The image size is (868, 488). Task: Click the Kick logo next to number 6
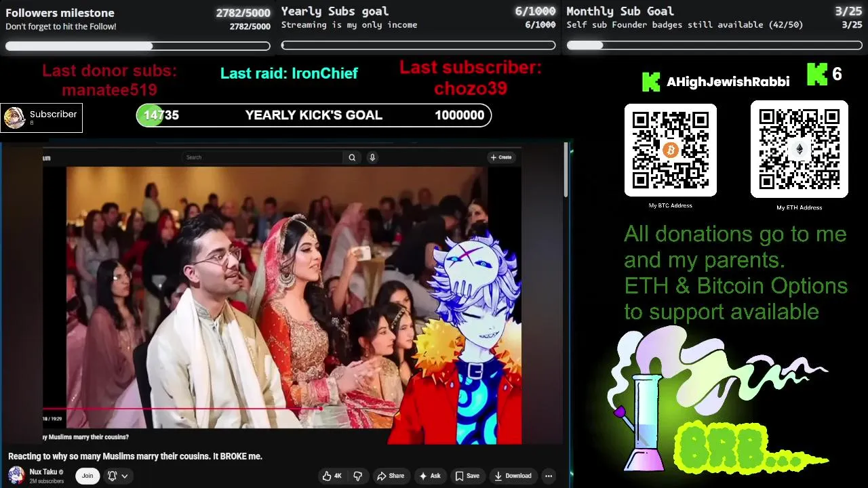click(817, 75)
